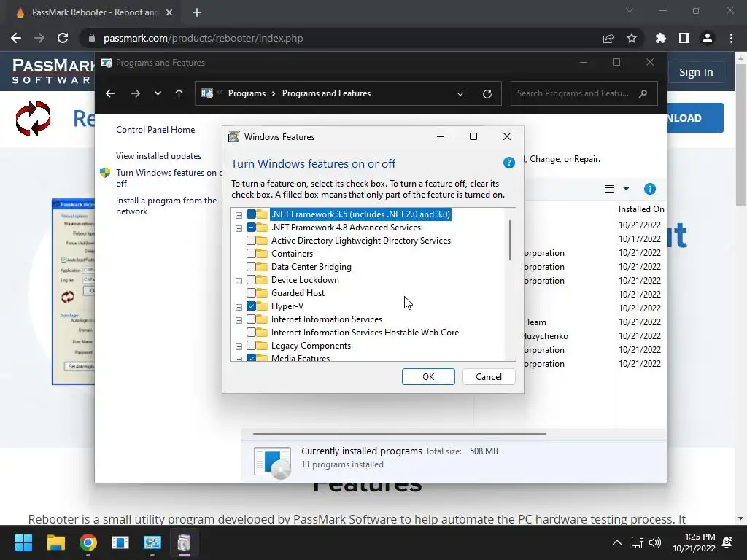
Task: Open the notifications bell in the taskbar
Action: (x=727, y=542)
